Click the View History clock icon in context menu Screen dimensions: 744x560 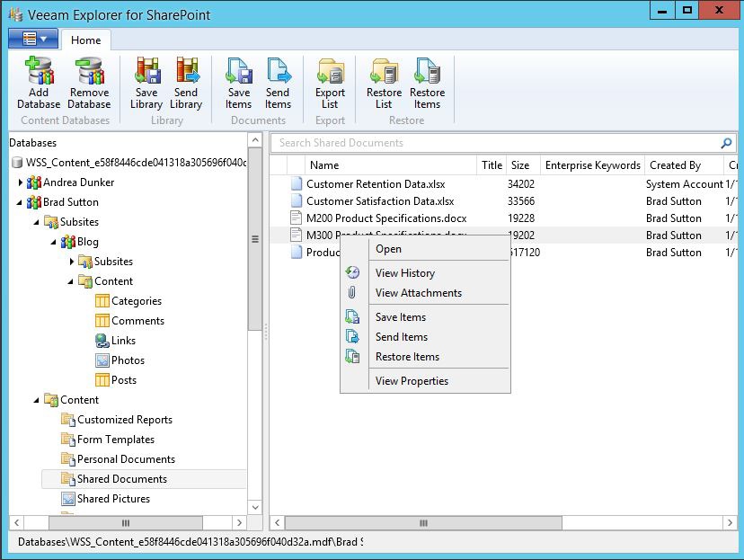[x=352, y=272]
